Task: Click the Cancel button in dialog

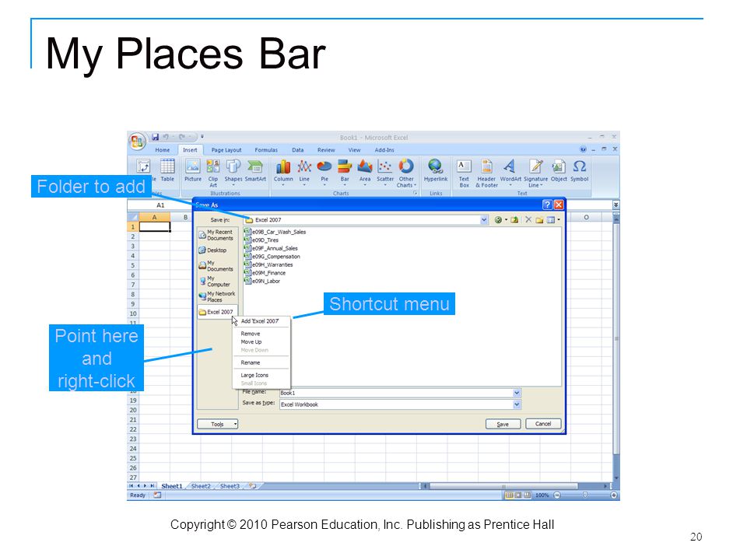Action: 543,424
